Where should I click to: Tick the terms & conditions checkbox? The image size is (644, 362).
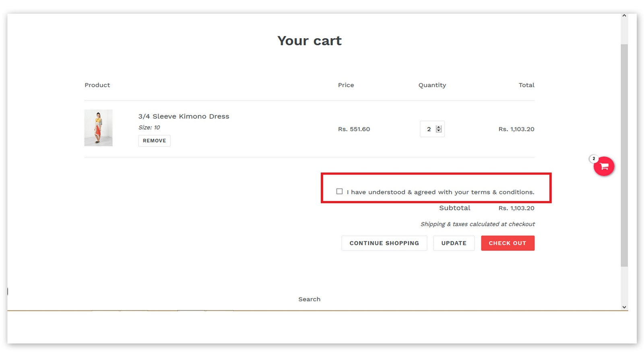[x=339, y=191]
